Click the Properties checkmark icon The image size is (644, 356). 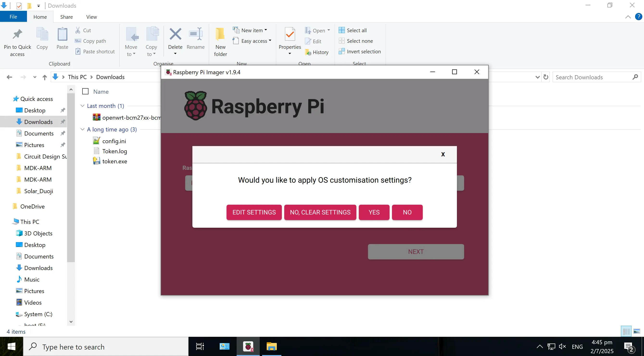pos(290,34)
